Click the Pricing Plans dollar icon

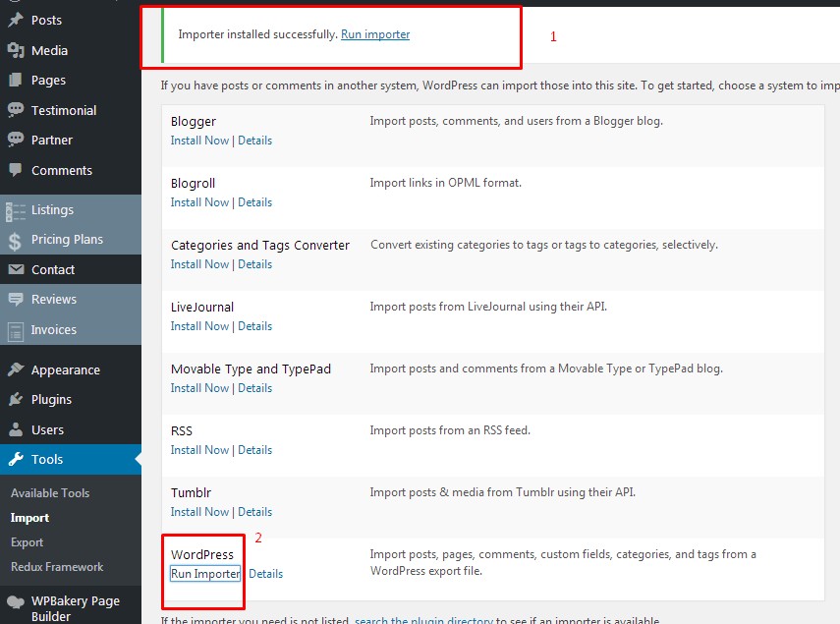pos(16,240)
